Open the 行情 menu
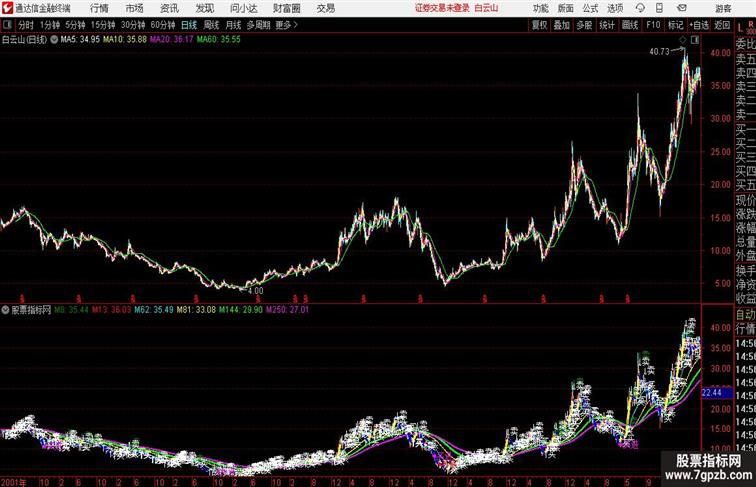Image resolution: width=756 pixels, height=487 pixels. coord(99,8)
